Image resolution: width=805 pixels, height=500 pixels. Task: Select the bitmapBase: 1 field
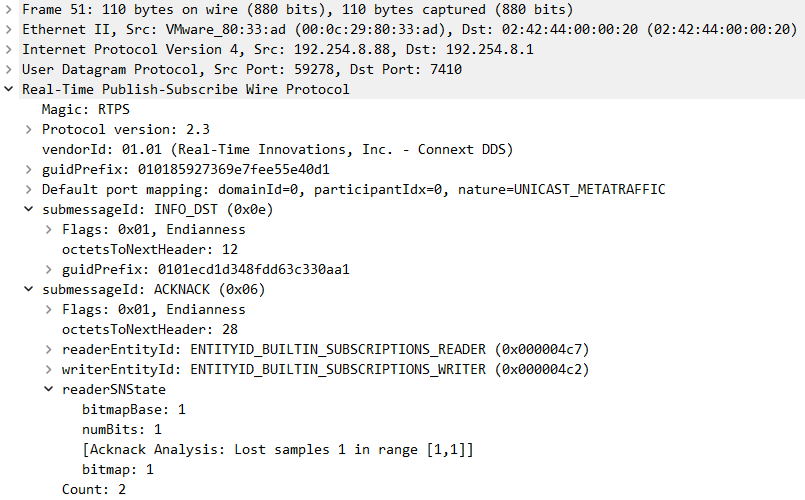tap(133, 409)
